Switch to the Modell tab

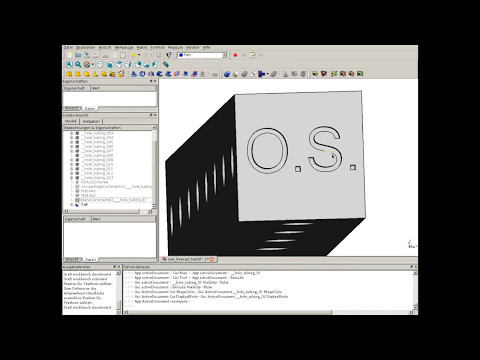pos(71,121)
